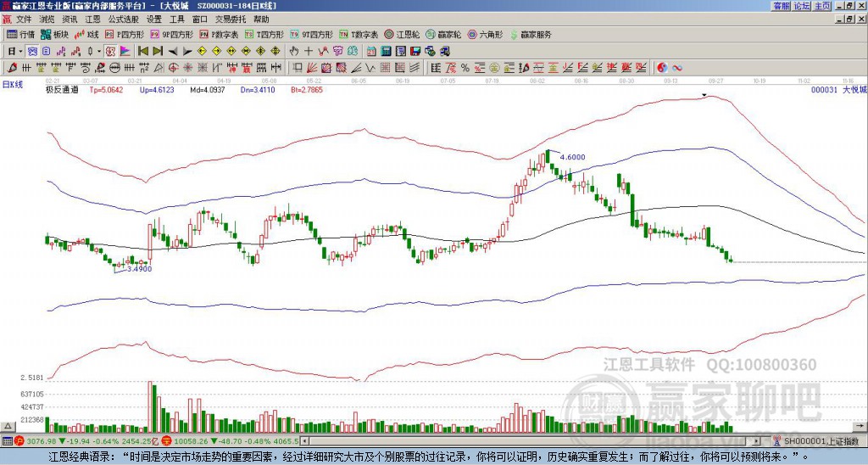Screen dimensions: 868x465
Task: Expand the candlestick style dropdown arrow
Action: pyautogui.click(x=99, y=52)
